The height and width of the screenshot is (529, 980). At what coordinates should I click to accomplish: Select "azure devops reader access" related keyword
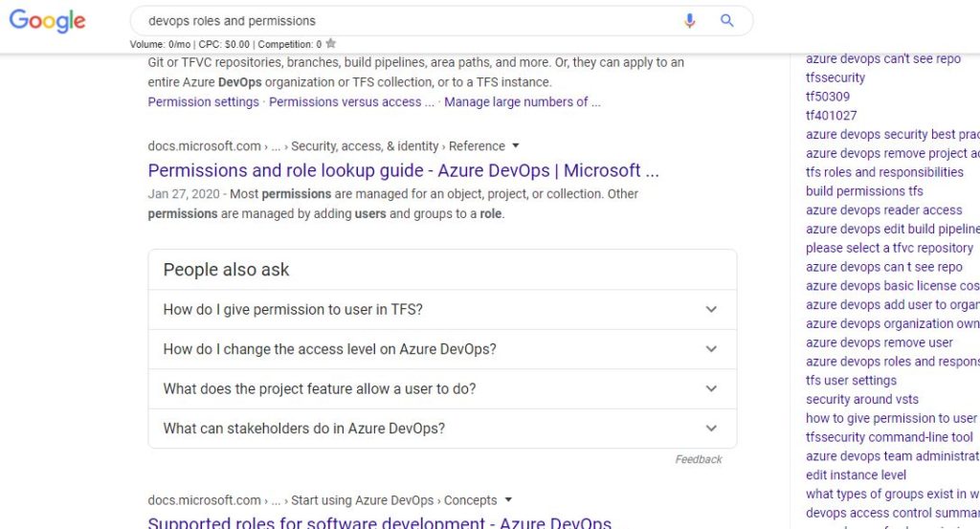pos(884,209)
